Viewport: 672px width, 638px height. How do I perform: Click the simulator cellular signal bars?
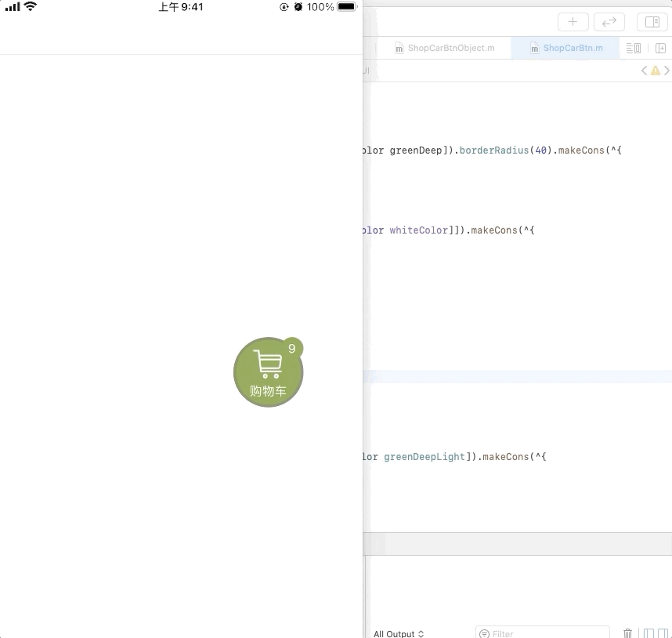coord(13,7)
